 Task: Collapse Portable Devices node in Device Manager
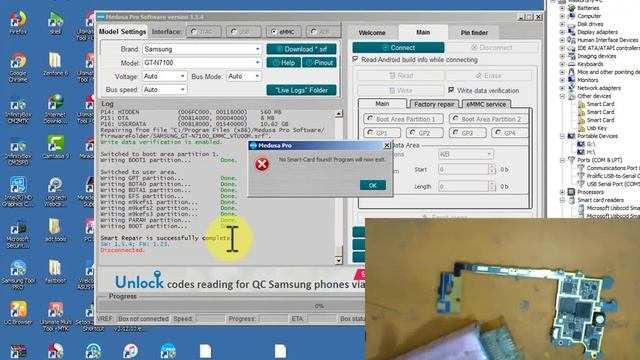[x=562, y=136]
